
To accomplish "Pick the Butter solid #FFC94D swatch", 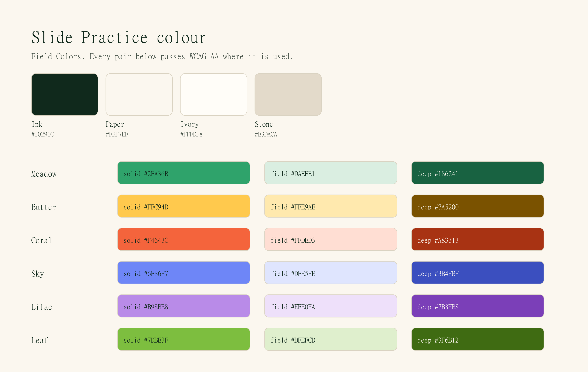I will coord(184,206).
